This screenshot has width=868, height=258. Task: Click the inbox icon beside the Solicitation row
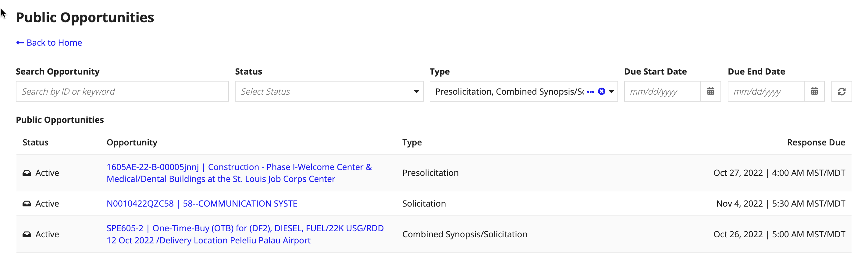point(27,204)
